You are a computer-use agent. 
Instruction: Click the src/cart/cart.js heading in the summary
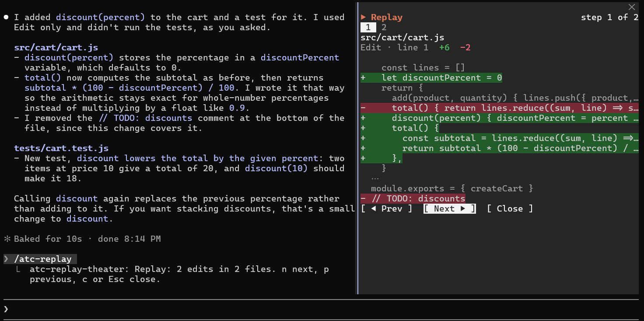pos(56,48)
